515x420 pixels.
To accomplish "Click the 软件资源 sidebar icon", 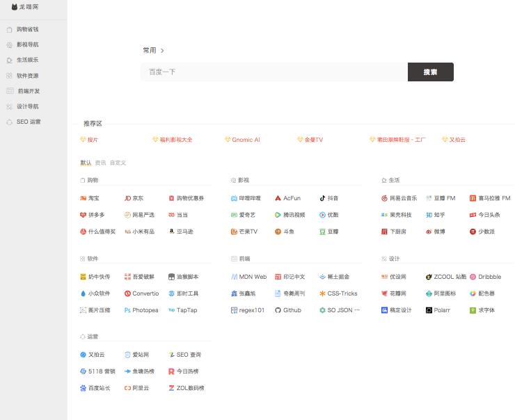I will (x=10, y=76).
